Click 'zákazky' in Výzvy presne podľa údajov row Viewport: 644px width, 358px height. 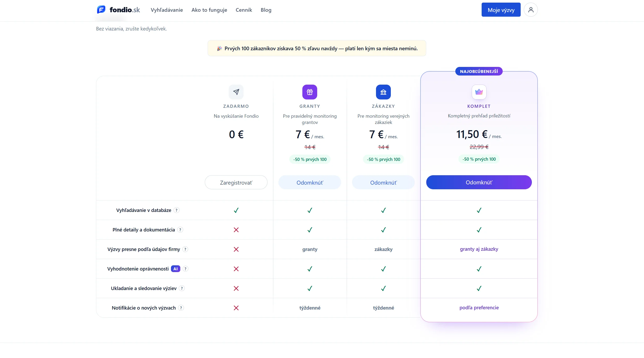coord(383,249)
